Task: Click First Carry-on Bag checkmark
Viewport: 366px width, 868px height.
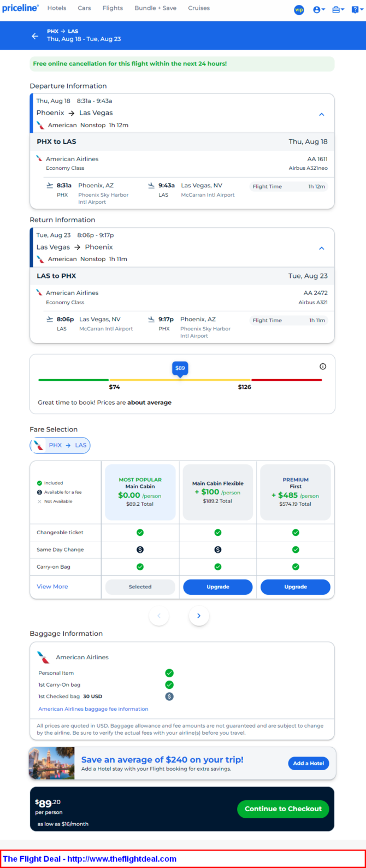Action: coord(296,567)
